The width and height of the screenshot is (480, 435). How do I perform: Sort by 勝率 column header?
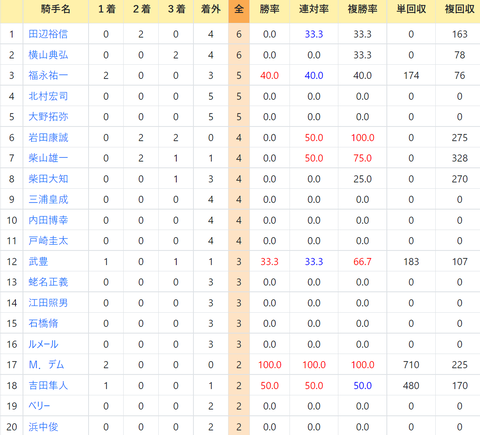click(269, 9)
